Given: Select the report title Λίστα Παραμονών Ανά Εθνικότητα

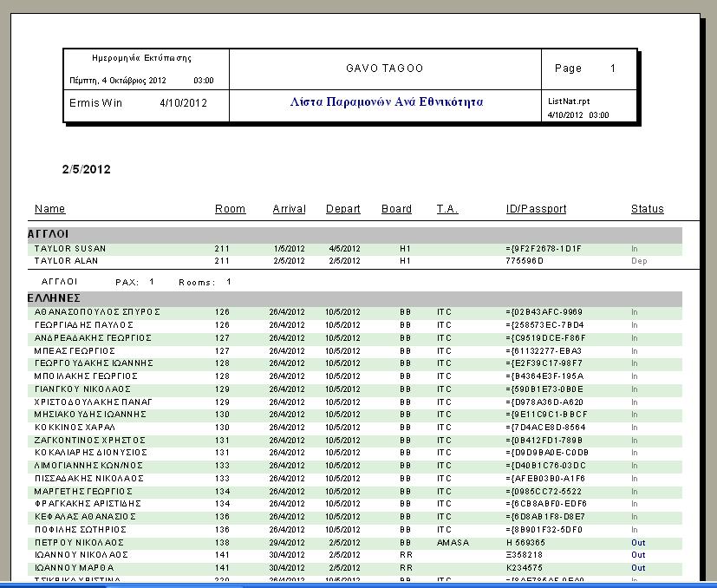Looking at the screenshot, I should click(x=387, y=101).
